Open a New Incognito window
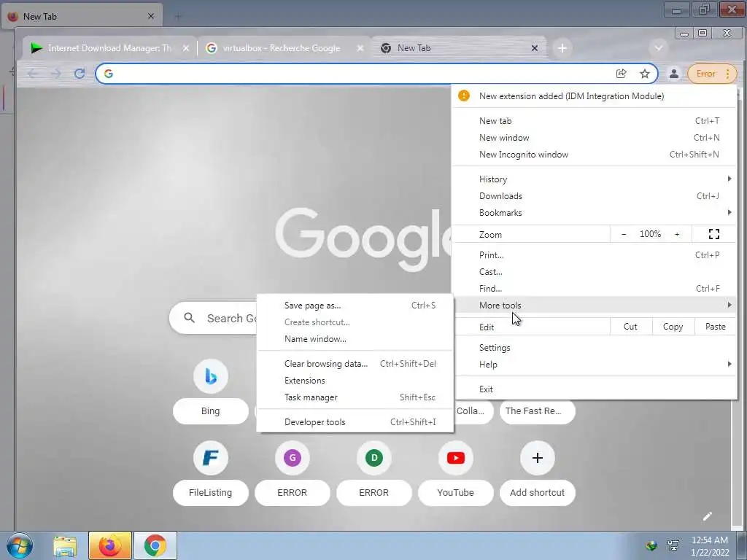Image resolution: width=747 pixels, height=560 pixels. click(594, 155)
